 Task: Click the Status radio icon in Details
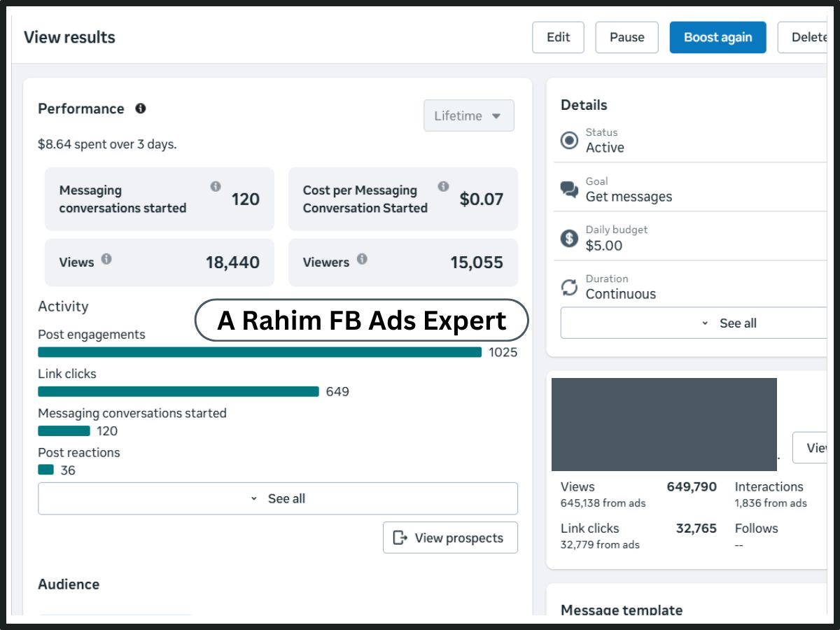pyautogui.click(x=570, y=140)
